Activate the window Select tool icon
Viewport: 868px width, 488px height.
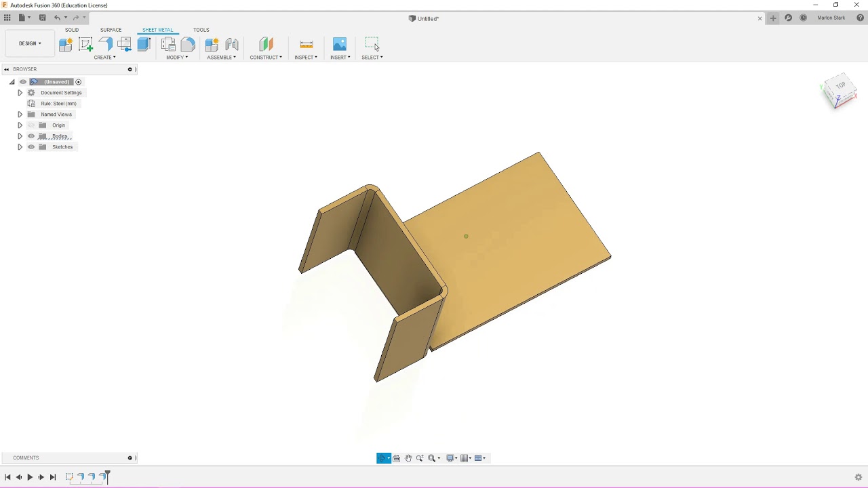pos(372,44)
